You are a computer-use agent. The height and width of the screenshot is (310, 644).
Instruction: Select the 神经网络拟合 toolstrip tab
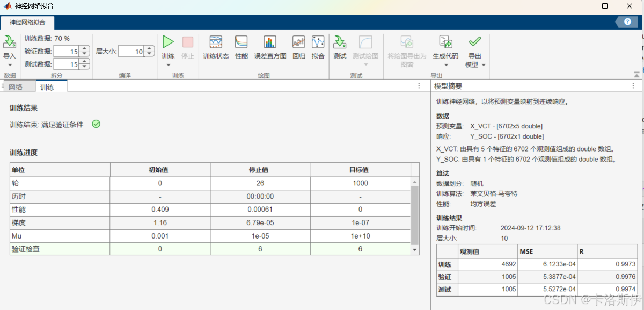(27, 22)
